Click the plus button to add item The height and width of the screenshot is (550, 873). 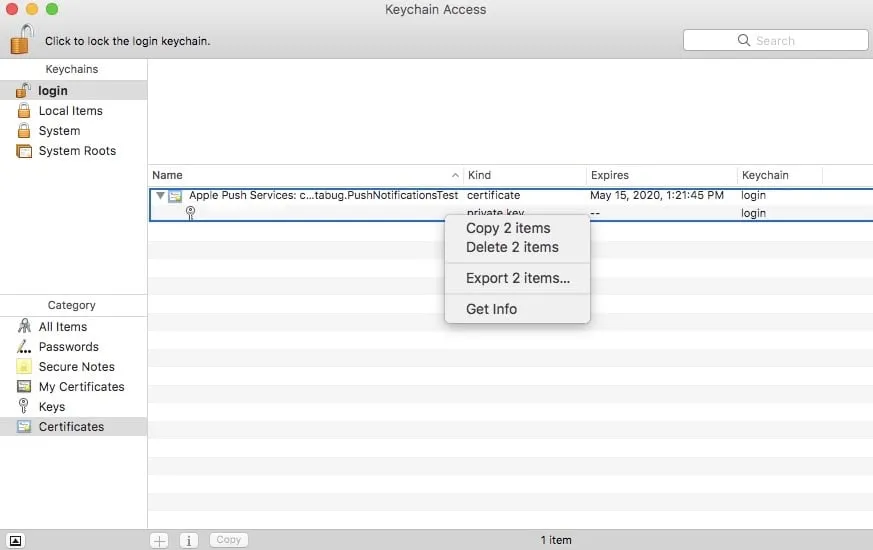pos(159,540)
